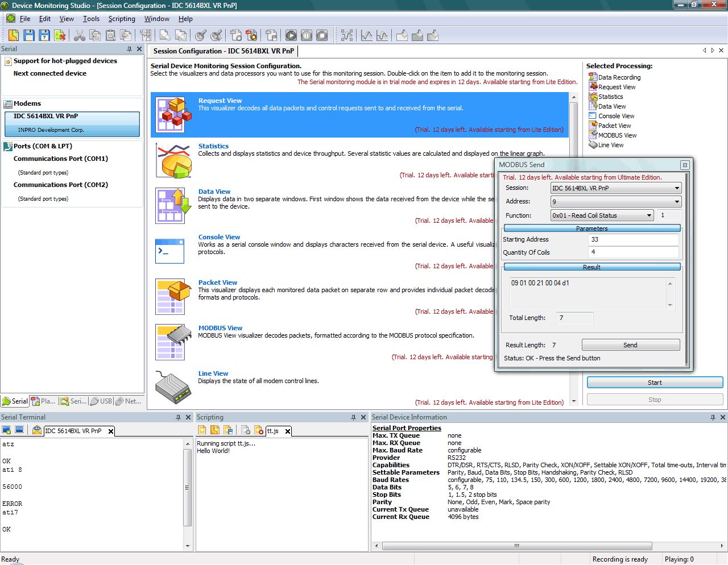
Task: Select IDC 5614BXL VR PnP modem in tree
Action: (x=72, y=123)
